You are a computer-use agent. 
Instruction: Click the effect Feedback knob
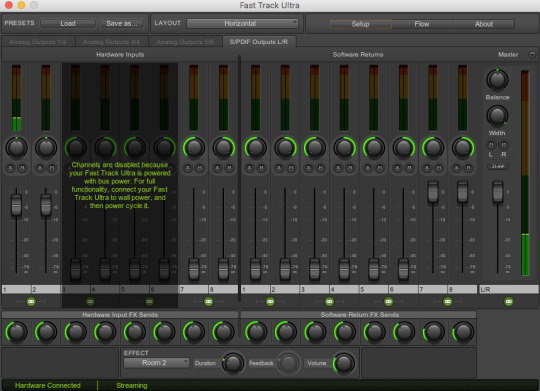(x=288, y=363)
